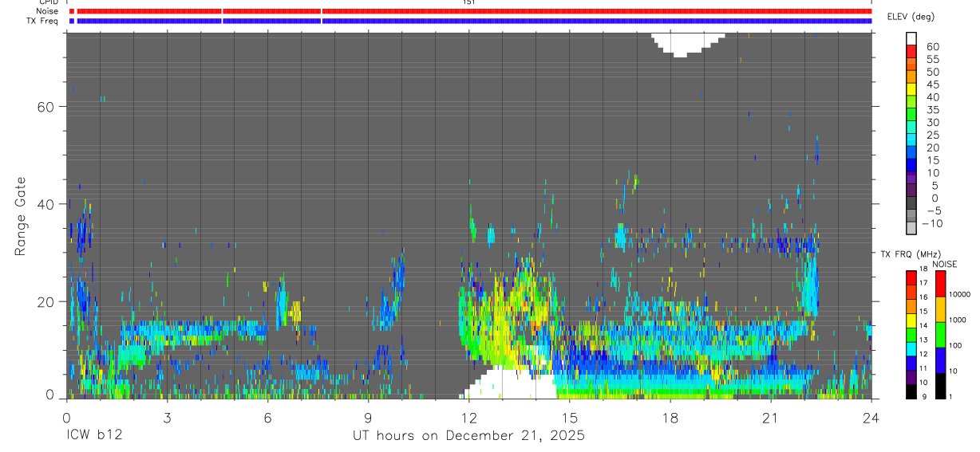Viewport: 980px width, 452px height.
Task: Pick the yellow segment of the ELEV colorbar
Action: click(911, 90)
